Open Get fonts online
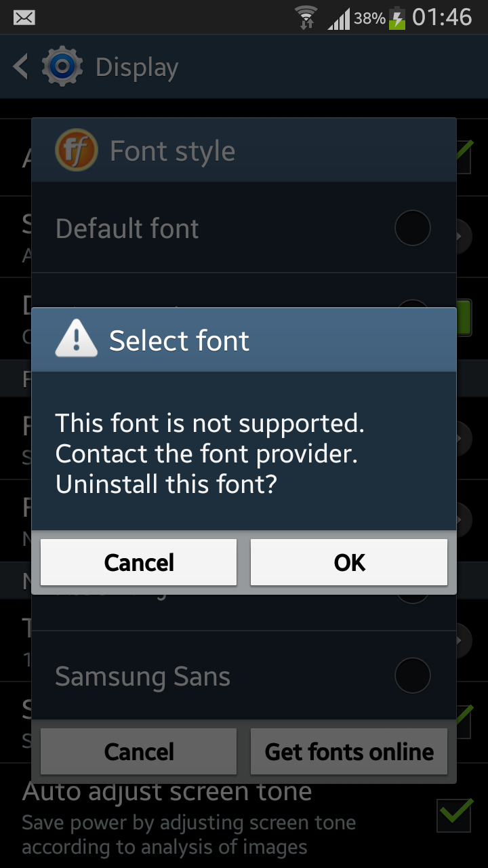Screen dimensions: 488x868 point(349,751)
